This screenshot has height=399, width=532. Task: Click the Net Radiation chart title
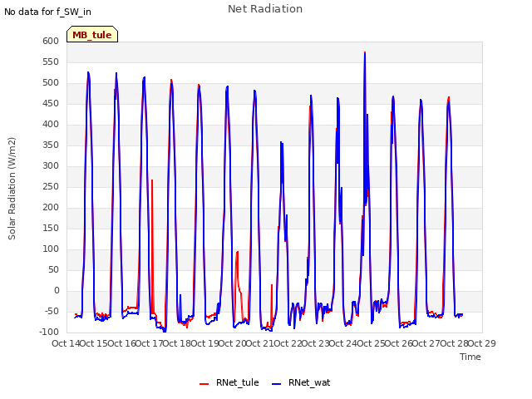click(x=265, y=9)
